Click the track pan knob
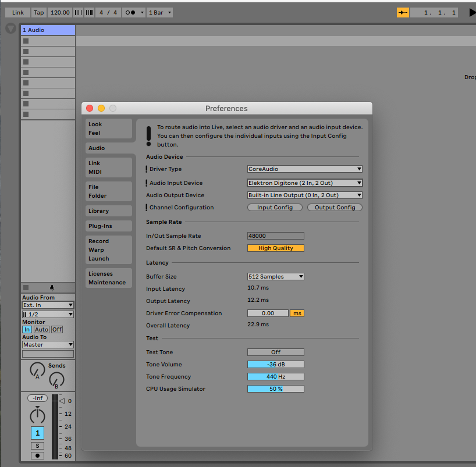 pos(37,415)
